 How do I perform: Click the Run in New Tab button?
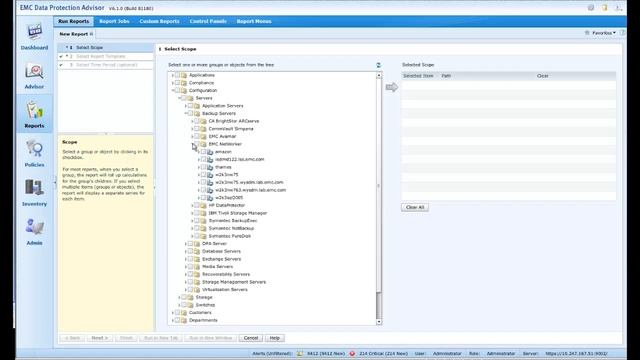coord(161,338)
